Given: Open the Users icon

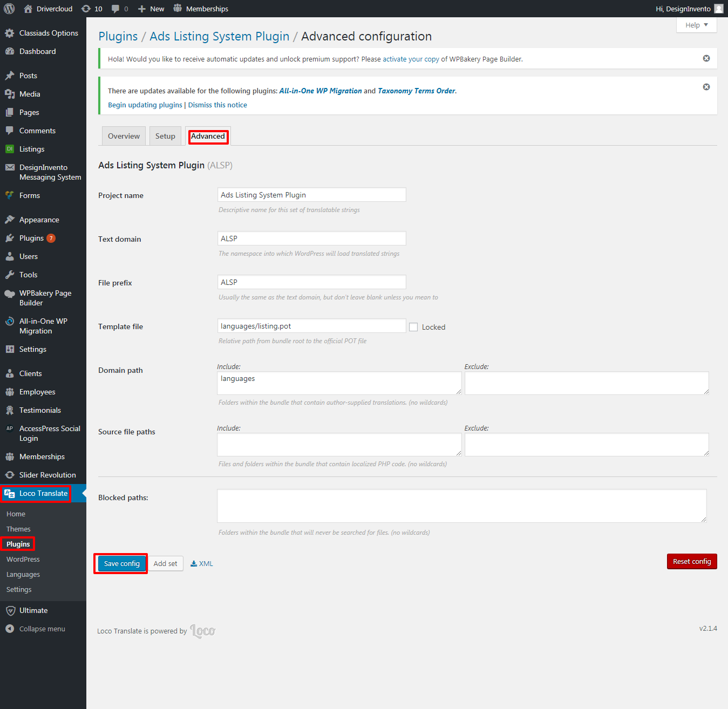Looking at the screenshot, I should 10,256.
